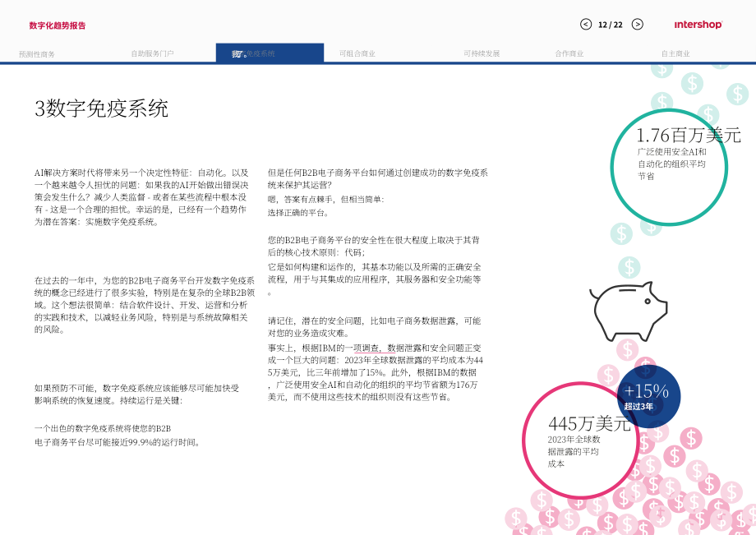This screenshot has width=756, height=535.
Task: Open the 合作商业 tab
Action: coord(569,53)
